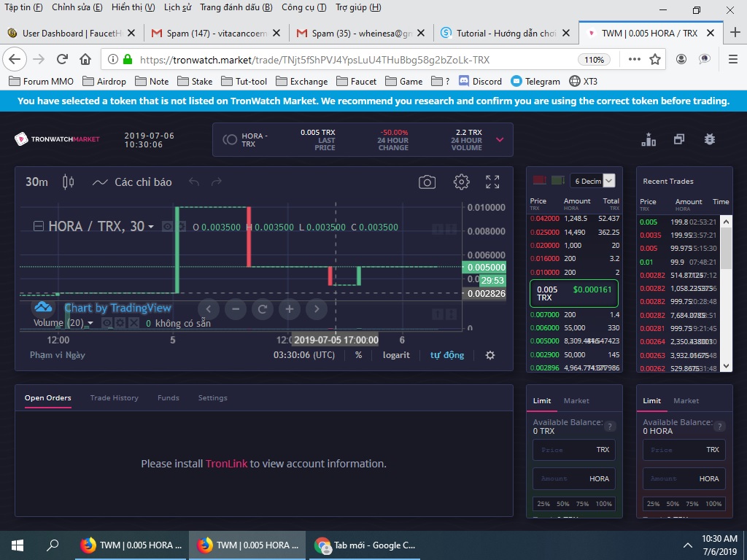
Task: Zoom in the chart with plus button
Action: coord(289,309)
